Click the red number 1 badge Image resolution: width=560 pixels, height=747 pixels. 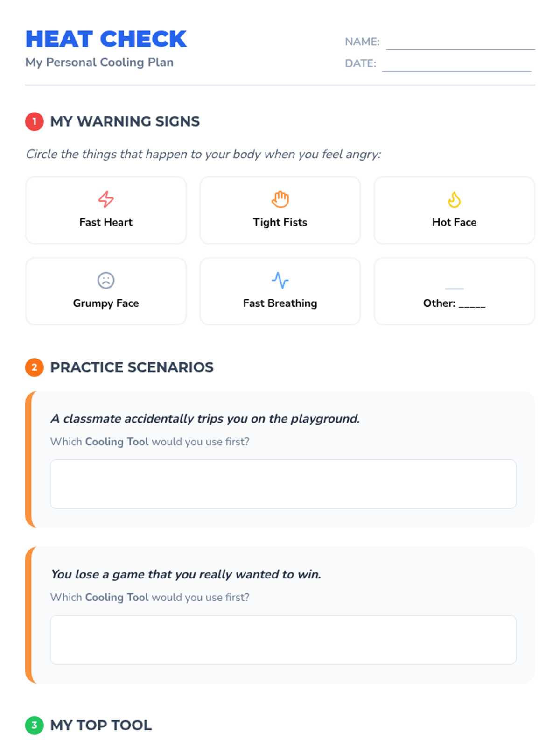[34, 121]
